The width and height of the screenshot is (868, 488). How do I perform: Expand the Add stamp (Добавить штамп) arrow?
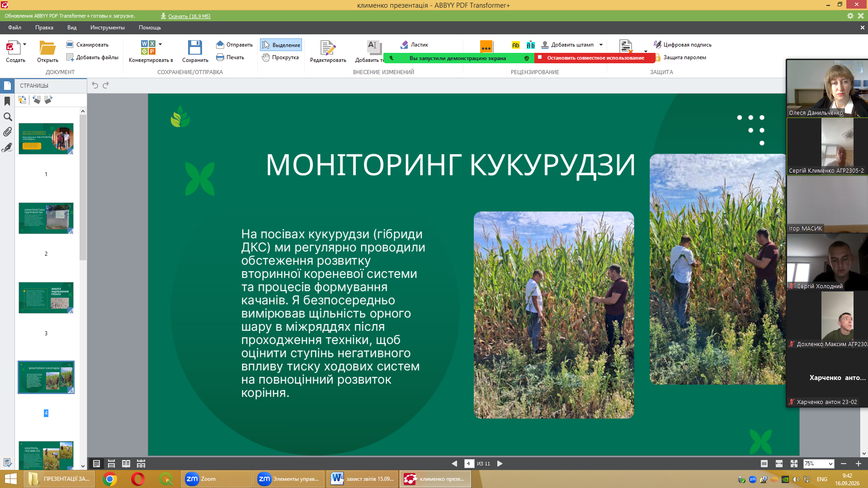click(601, 45)
